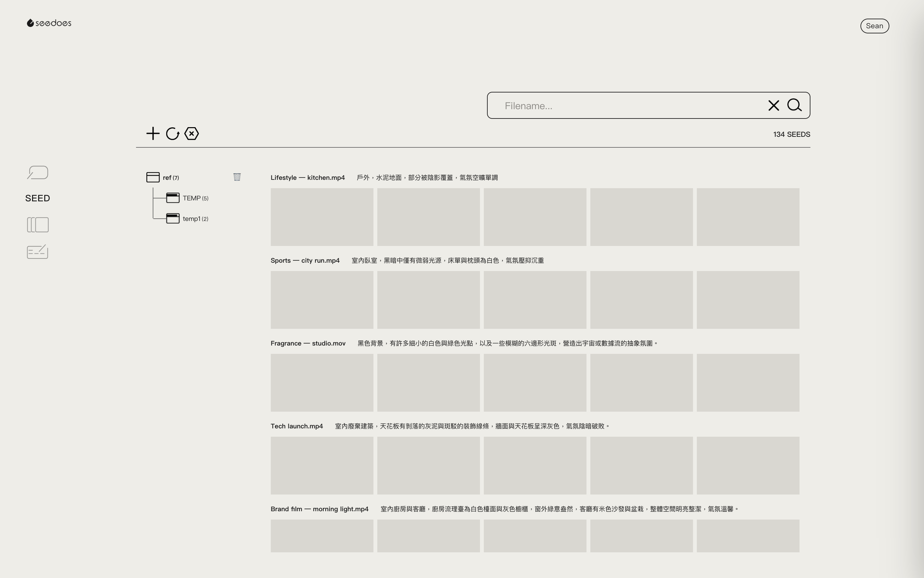Select the ref (7) folder label
Screen dimensions: 924x578
coord(171,178)
